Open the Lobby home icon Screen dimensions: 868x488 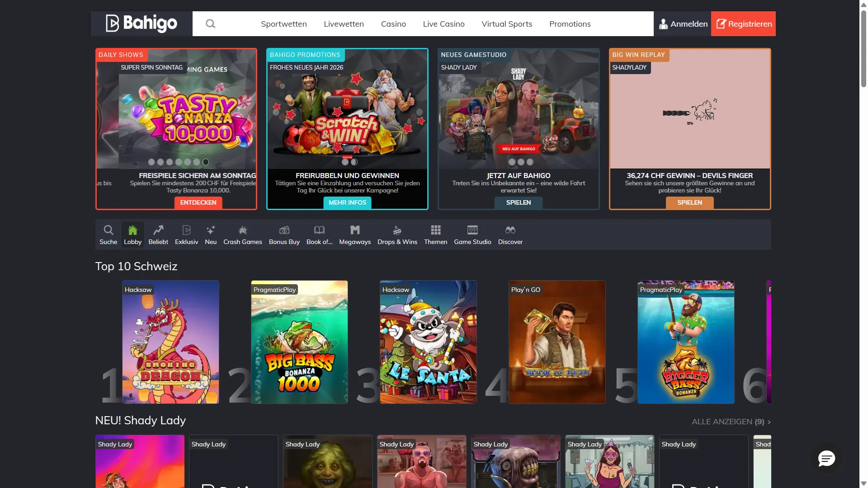click(x=132, y=230)
